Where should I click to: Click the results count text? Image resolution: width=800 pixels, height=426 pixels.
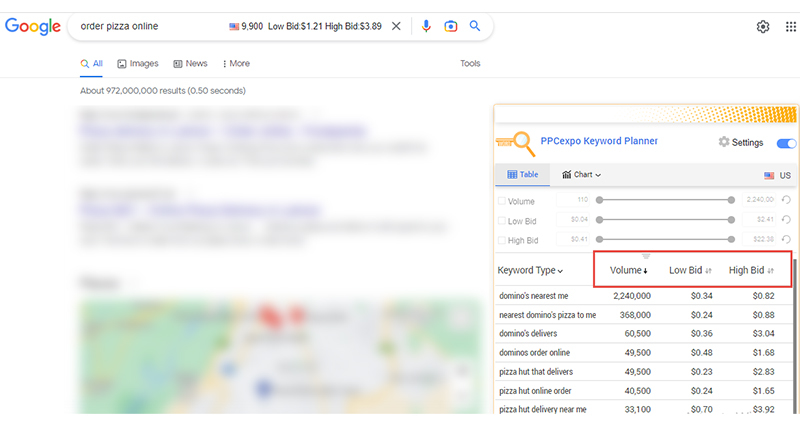tap(163, 91)
